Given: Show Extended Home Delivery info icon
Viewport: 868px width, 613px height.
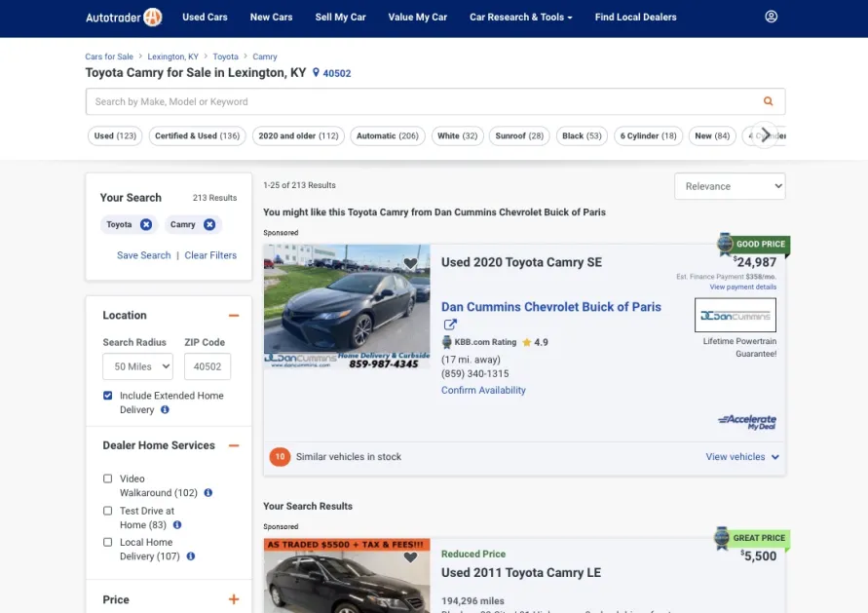Looking at the screenshot, I should tap(165, 409).
